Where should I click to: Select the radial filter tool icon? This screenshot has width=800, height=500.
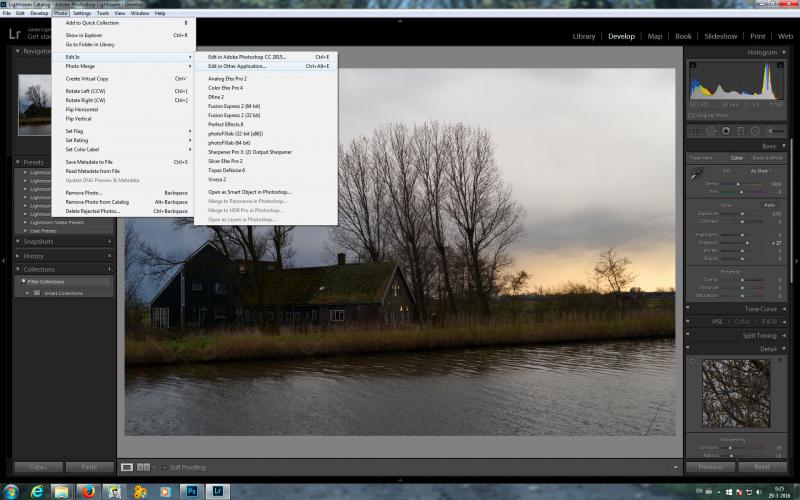click(756, 131)
